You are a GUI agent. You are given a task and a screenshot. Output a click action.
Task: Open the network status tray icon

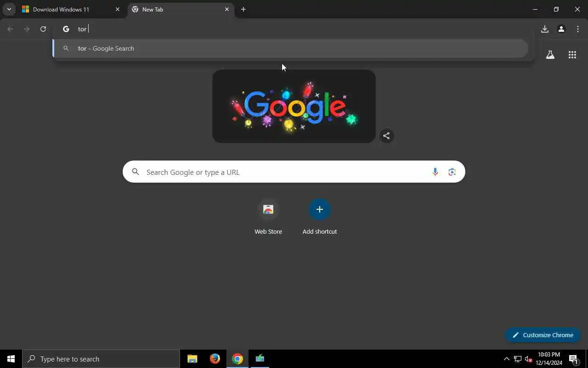[518, 359]
